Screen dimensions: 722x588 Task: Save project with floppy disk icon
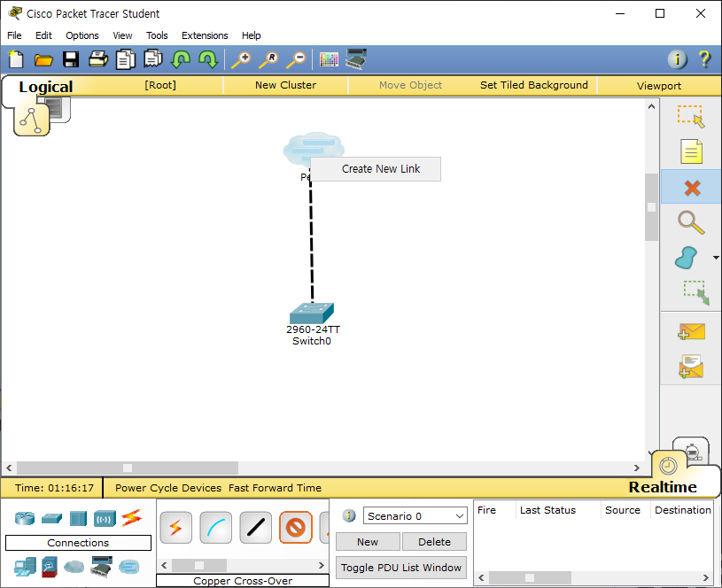pyautogui.click(x=71, y=59)
